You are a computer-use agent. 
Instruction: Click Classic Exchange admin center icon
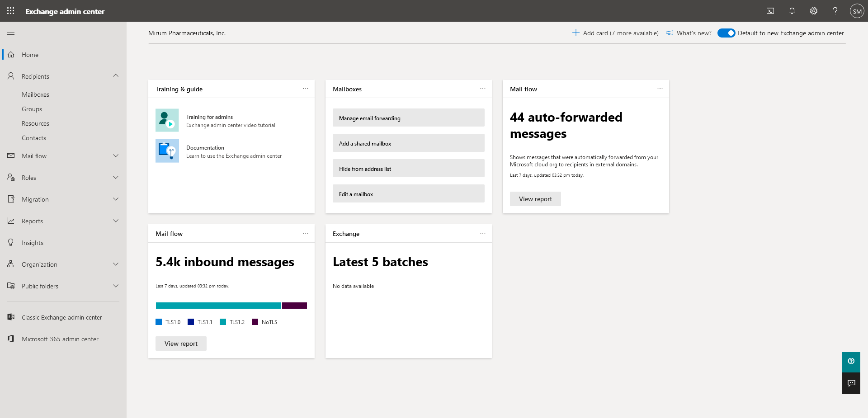11,317
